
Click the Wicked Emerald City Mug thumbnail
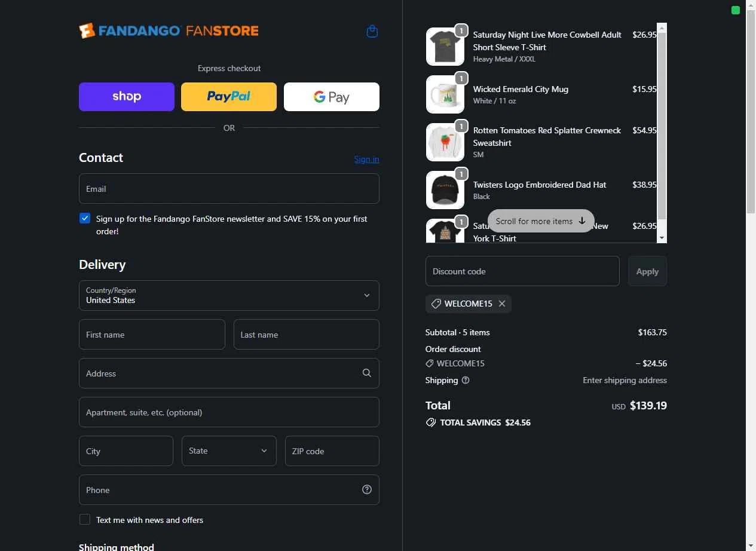[445, 94]
